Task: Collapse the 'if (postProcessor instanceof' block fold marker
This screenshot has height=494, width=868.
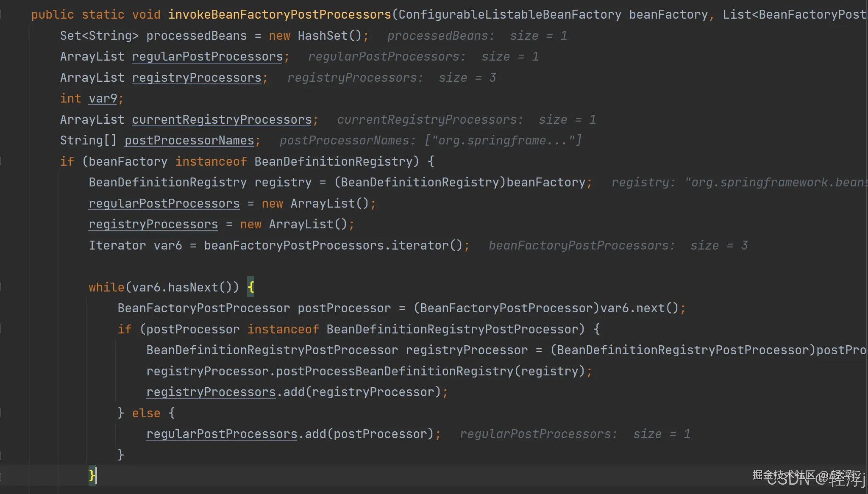Action: tap(1, 329)
